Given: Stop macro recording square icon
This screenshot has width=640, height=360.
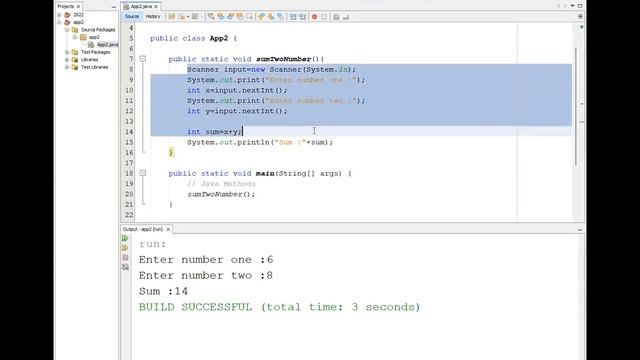Looking at the screenshot, I should (x=324, y=17).
